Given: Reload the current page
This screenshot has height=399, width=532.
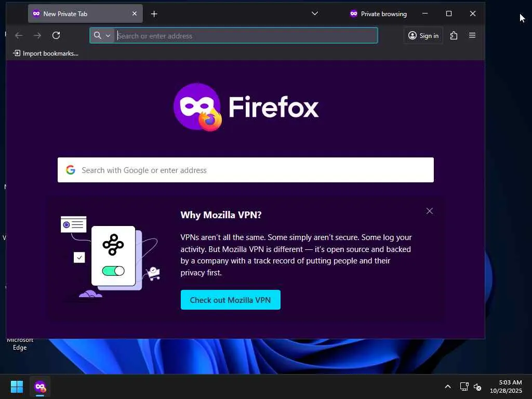Looking at the screenshot, I should (x=56, y=35).
